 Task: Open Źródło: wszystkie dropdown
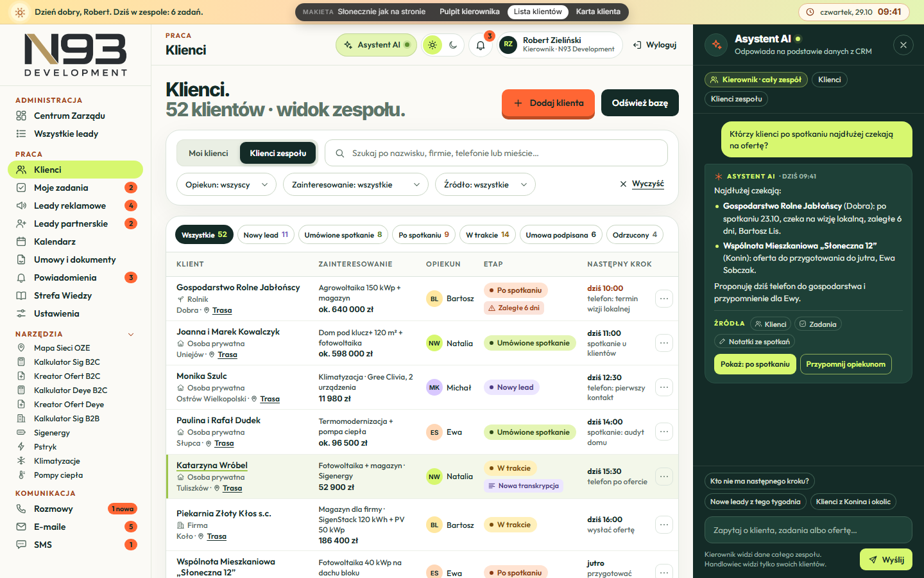pos(485,184)
